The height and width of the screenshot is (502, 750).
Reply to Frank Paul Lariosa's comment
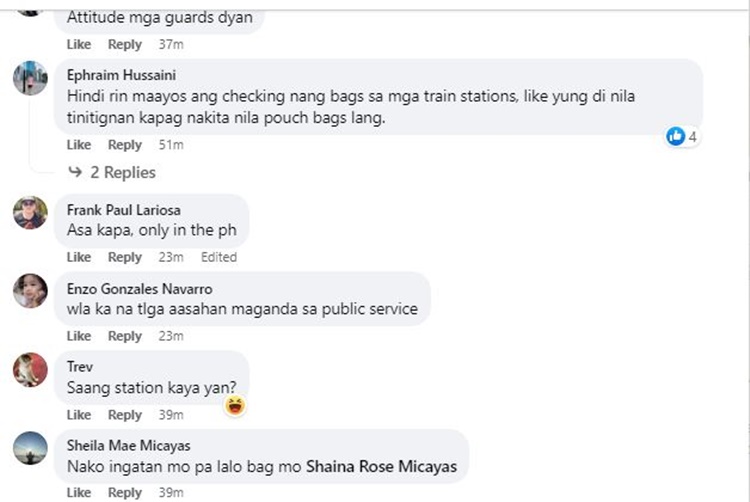point(125,257)
